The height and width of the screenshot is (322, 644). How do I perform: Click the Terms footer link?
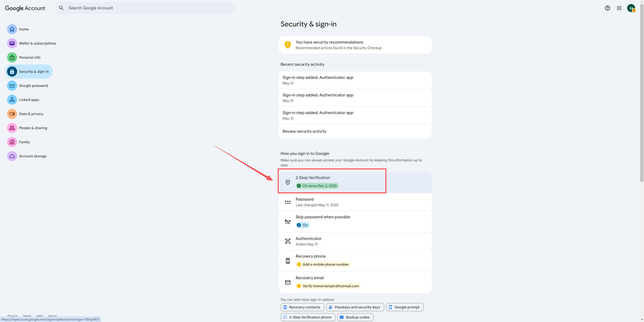27,316
